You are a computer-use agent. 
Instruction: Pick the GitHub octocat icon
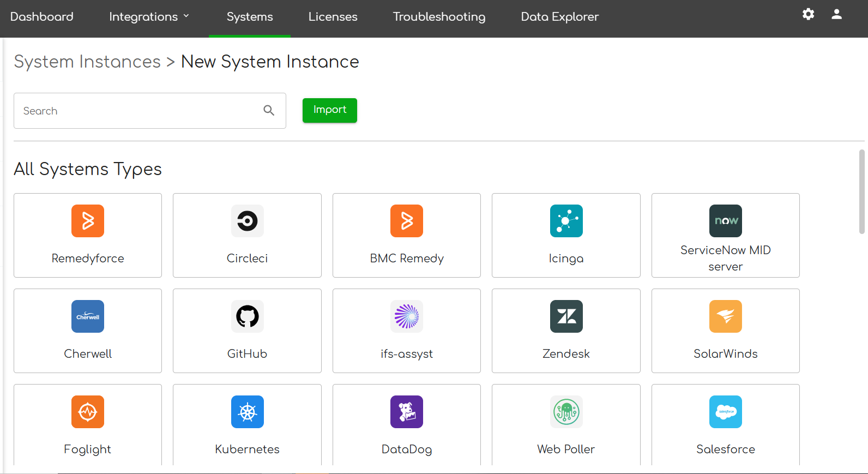click(x=247, y=316)
